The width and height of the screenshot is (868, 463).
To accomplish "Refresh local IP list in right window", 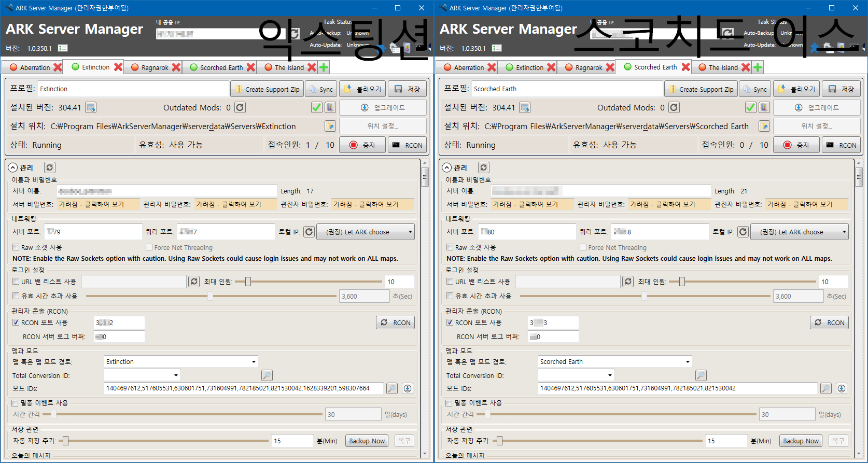I will pos(743,232).
